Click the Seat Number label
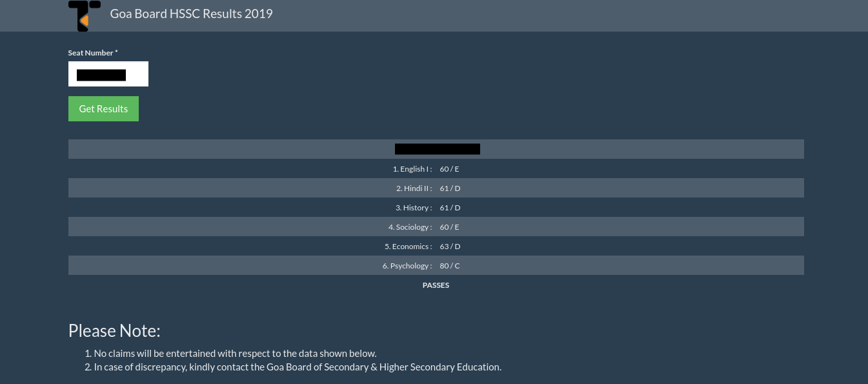 [x=91, y=52]
